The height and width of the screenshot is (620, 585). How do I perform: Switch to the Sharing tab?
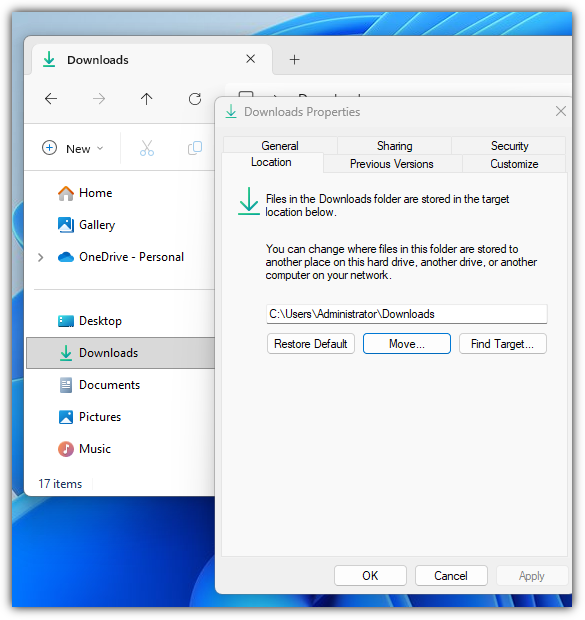click(394, 146)
